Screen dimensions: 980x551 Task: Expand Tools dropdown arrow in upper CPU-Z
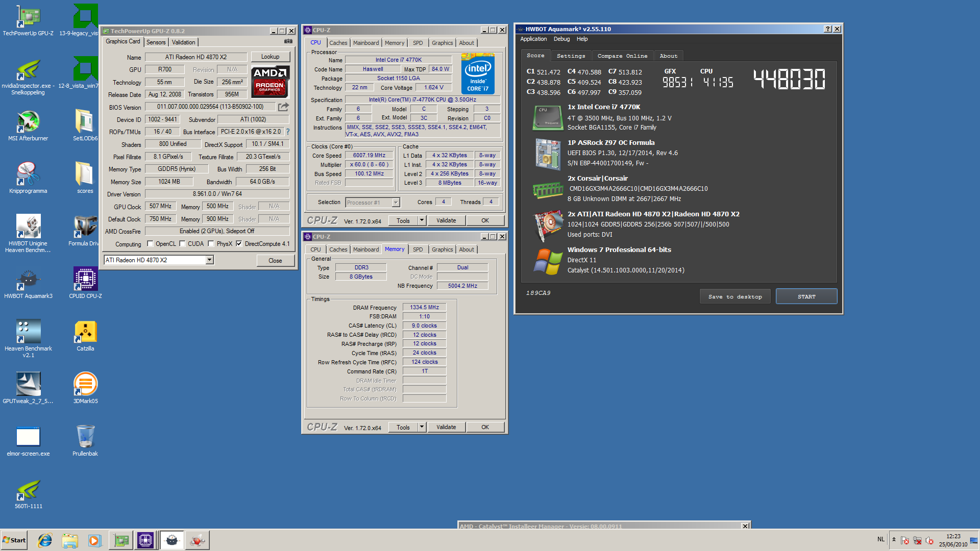click(422, 220)
